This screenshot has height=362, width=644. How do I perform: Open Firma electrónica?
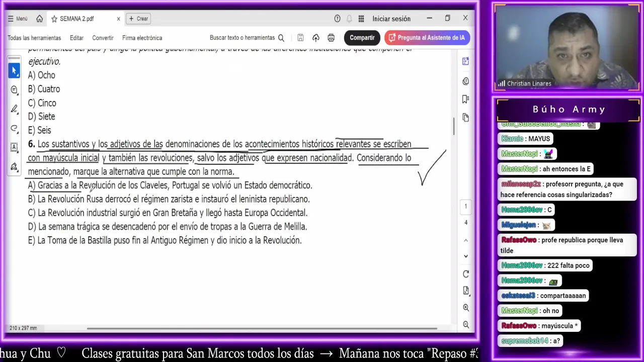point(142,38)
